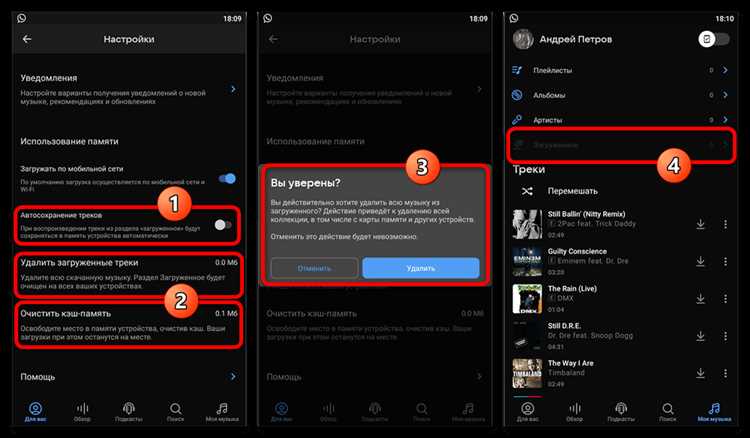This screenshot has width=750, height=438.
Task: Open more options for Still D.R.E.
Action: 725,336
